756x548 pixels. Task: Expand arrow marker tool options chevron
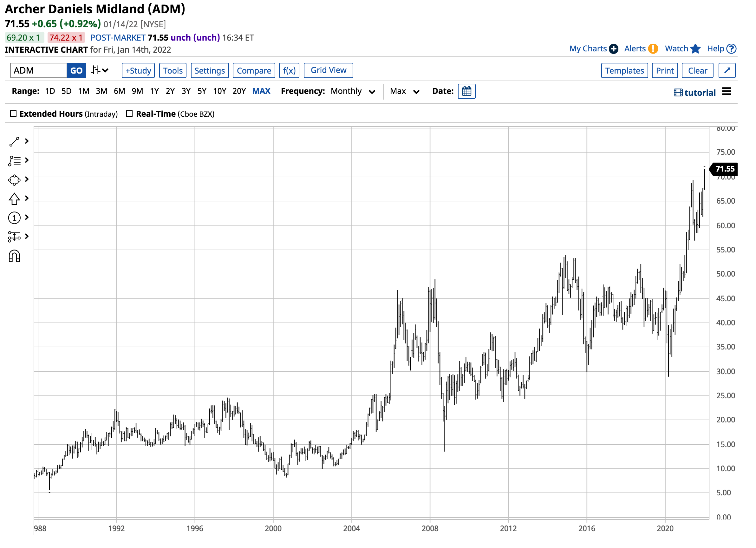click(27, 199)
